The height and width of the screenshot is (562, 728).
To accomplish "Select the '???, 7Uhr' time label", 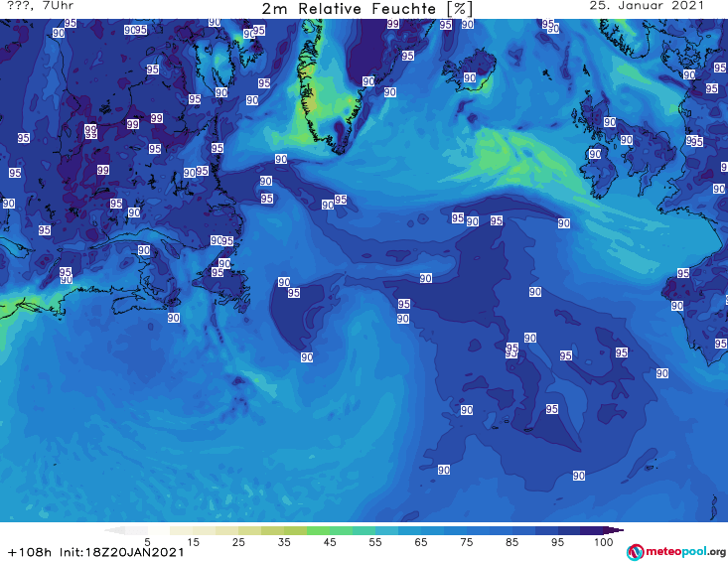I will click(41, 6).
